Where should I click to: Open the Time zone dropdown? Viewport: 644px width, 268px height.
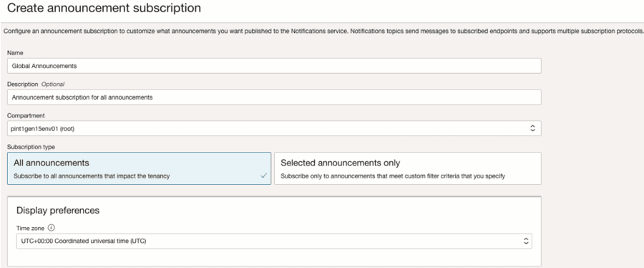point(274,241)
